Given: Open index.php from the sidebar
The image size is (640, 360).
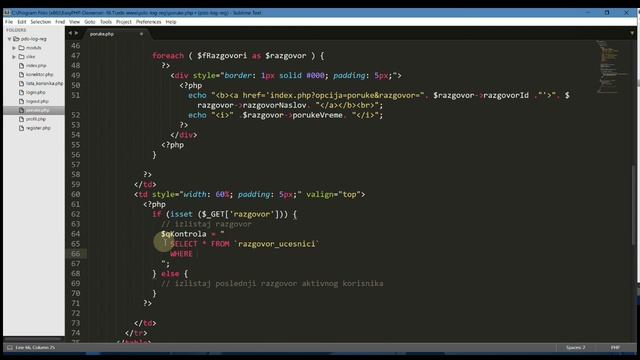Looking at the screenshot, I should (x=36, y=66).
